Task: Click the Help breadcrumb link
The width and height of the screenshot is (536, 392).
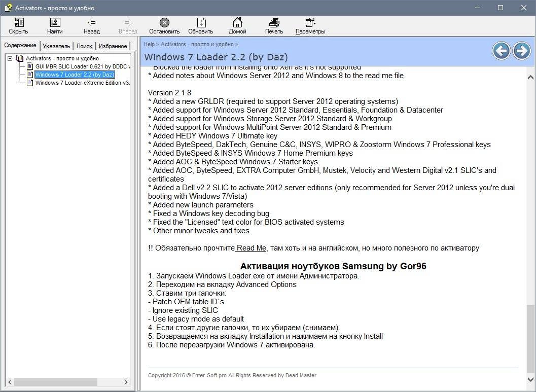Action: click(x=149, y=44)
